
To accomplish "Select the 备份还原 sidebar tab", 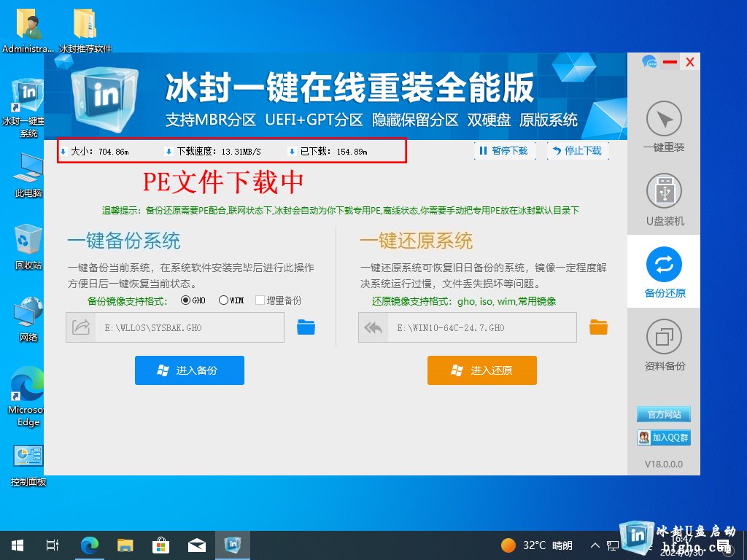I will coord(664,271).
